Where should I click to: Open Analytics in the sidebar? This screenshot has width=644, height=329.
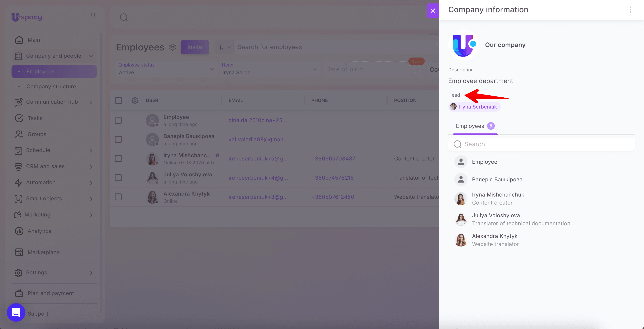[x=40, y=231]
